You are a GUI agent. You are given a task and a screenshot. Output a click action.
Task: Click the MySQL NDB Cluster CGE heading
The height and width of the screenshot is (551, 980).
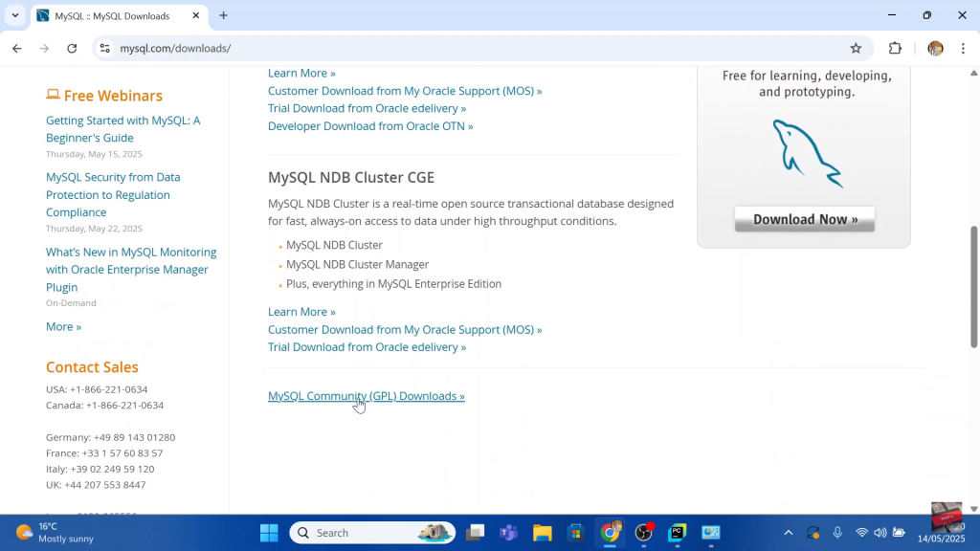click(351, 177)
